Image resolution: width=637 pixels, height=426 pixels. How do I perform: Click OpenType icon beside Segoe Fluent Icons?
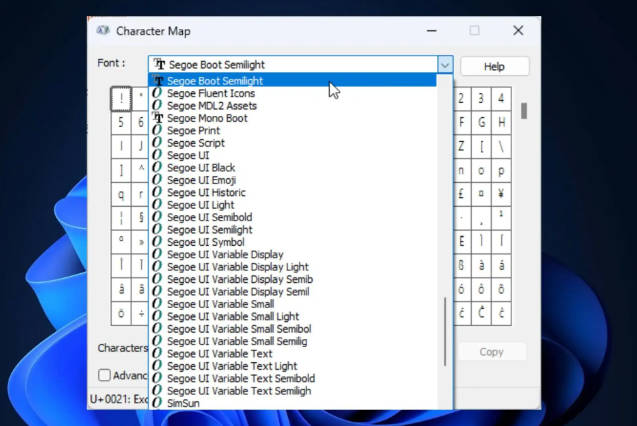coord(157,93)
